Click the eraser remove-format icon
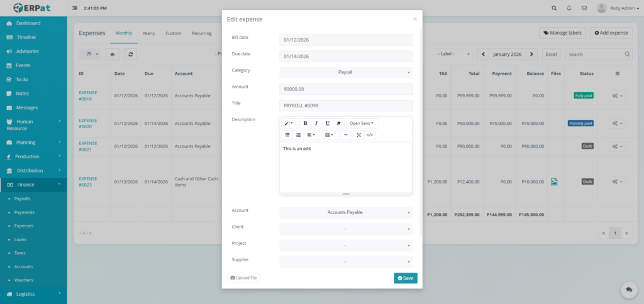 point(338,123)
